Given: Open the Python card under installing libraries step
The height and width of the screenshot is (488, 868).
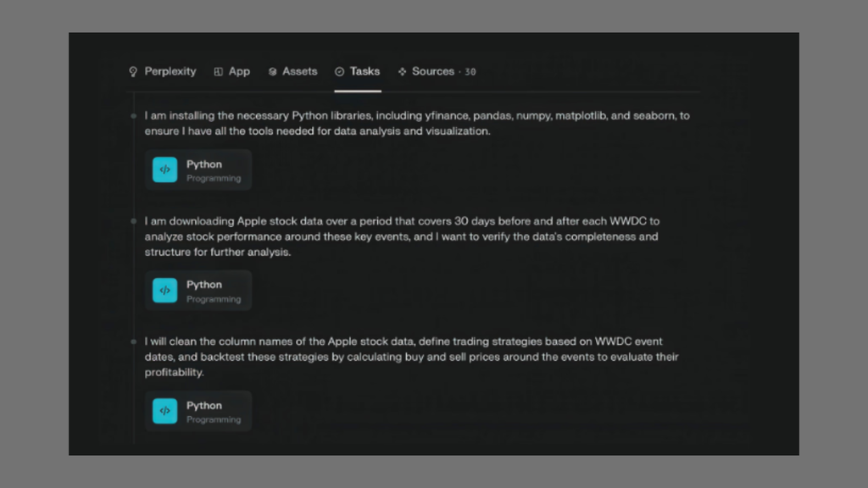Looking at the screenshot, I should [198, 169].
